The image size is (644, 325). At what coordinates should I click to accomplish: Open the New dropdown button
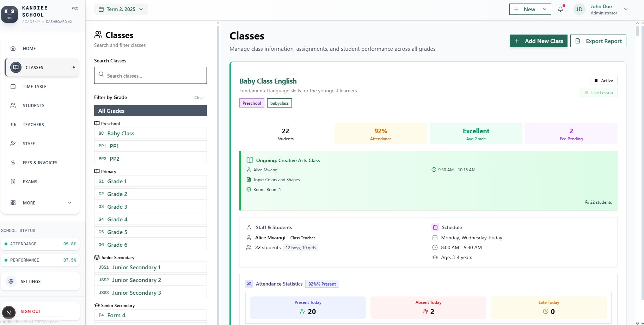coord(530,9)
